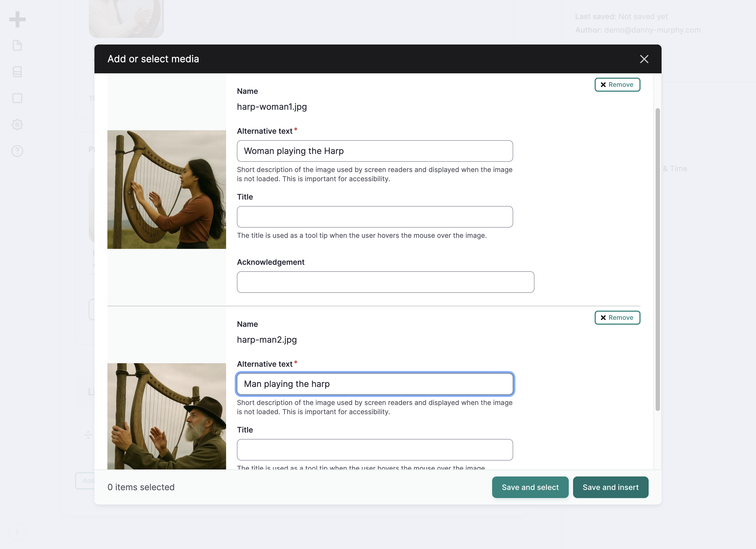Click the dialog's vertical scrollbar

[657, 259]
